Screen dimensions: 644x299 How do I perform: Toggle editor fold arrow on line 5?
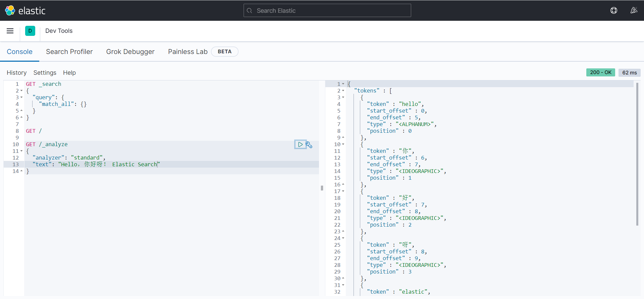[x=21, y=111]
